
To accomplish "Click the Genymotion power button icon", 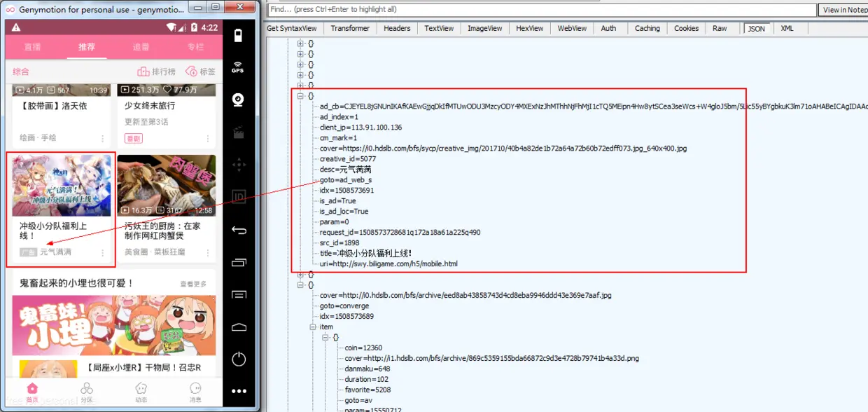I will click(239, 359).
